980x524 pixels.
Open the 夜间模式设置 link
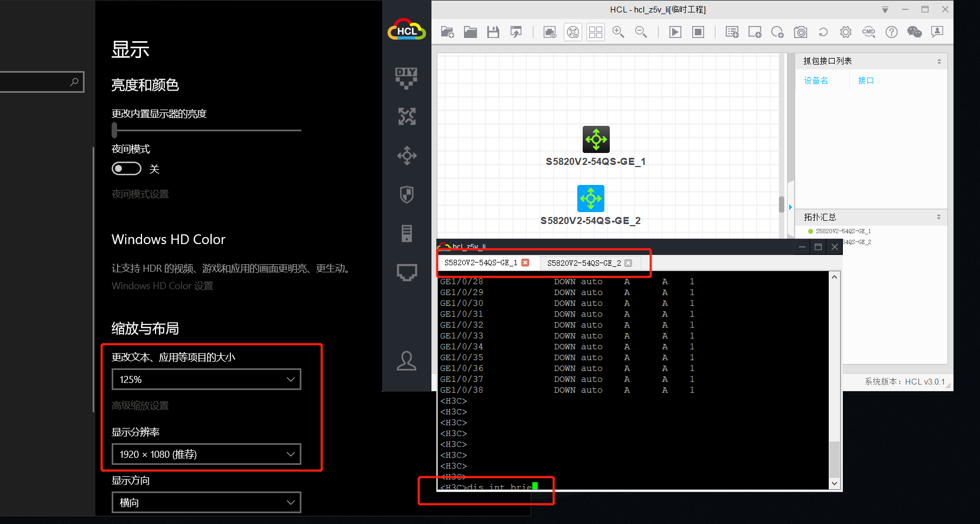click(140, 194)
